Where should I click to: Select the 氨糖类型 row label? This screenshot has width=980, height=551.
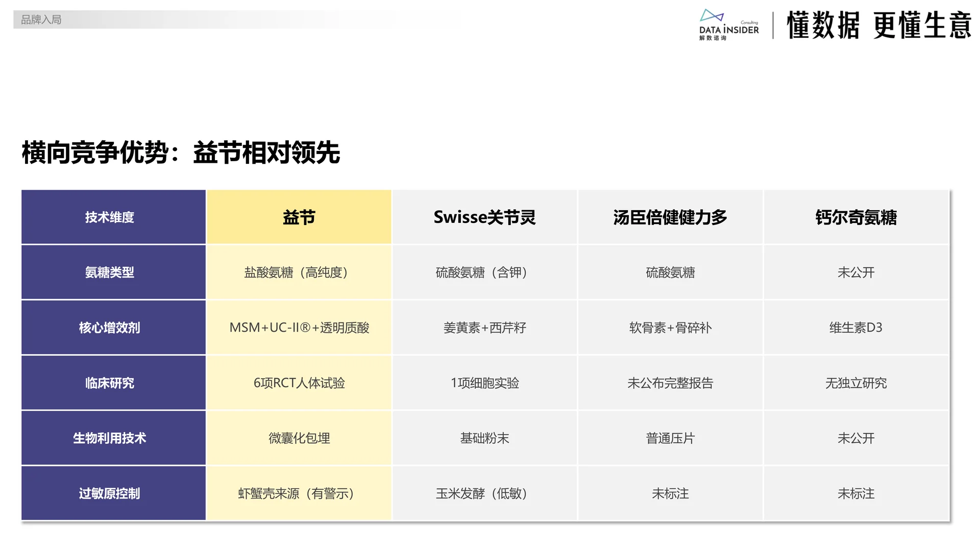pos(112,272)
